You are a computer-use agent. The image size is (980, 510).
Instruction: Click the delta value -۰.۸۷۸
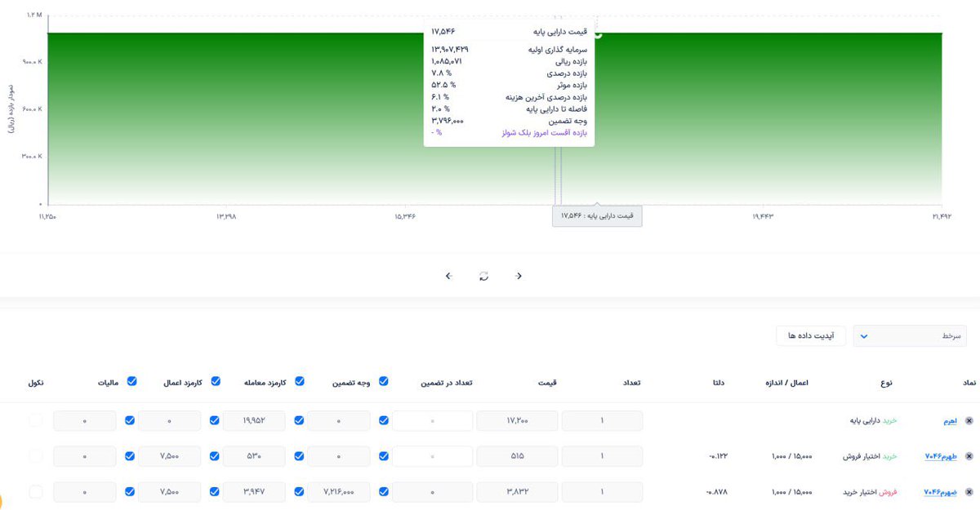point(717,492)
